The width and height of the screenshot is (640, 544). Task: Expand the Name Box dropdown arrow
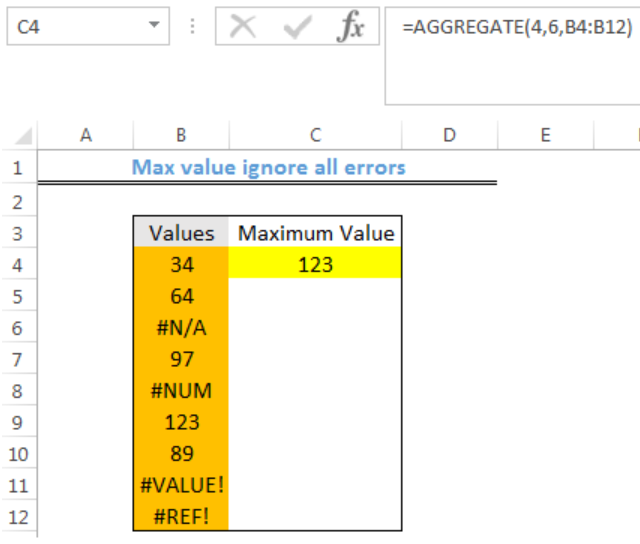pyautogui.click(x=154, y=25)
